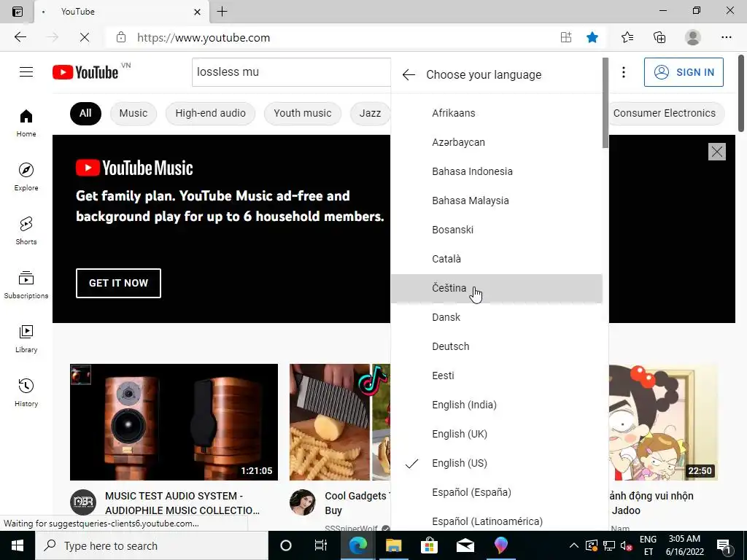Open Task View on taskbar
747x560 pixels.
321,545
